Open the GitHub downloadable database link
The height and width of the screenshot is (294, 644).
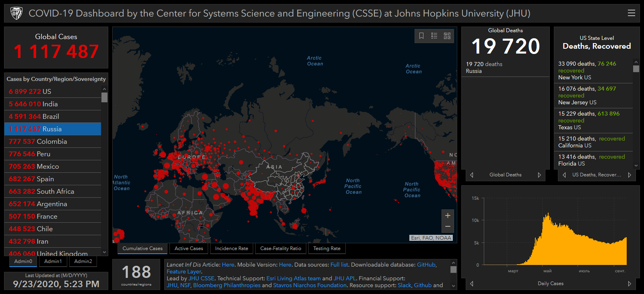coord(426,265)
